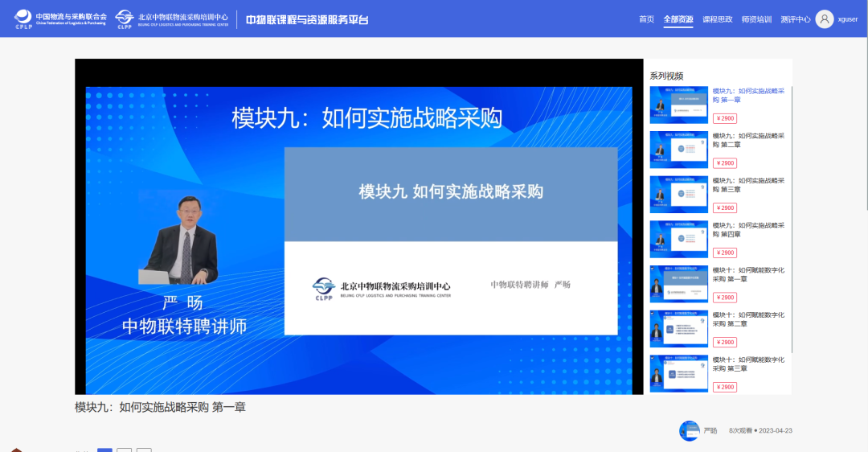This screenshot has height=452, width=868.
Task: Click video title 模块九:如何实施战略采购 第一章 below player
Action: tap(160, 407)
